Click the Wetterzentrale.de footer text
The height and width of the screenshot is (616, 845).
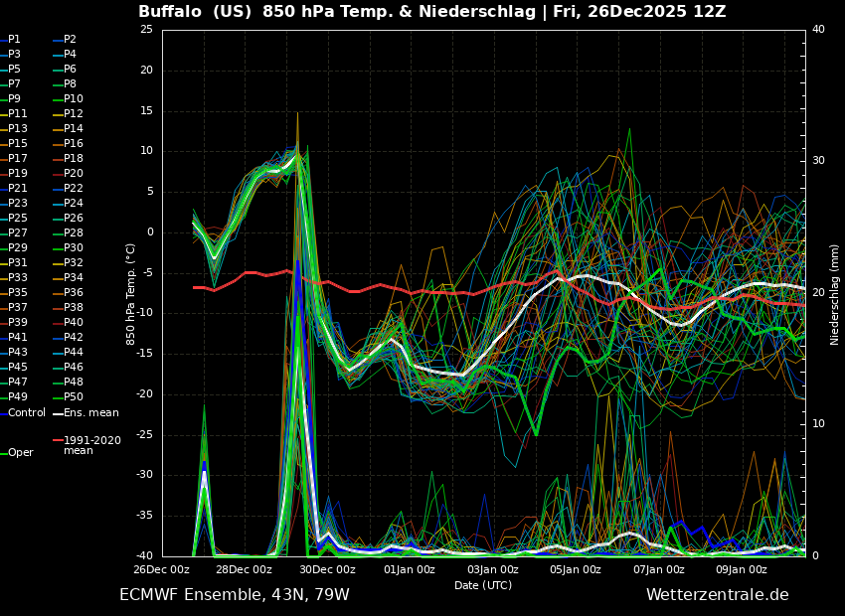(x=718, y=595)
